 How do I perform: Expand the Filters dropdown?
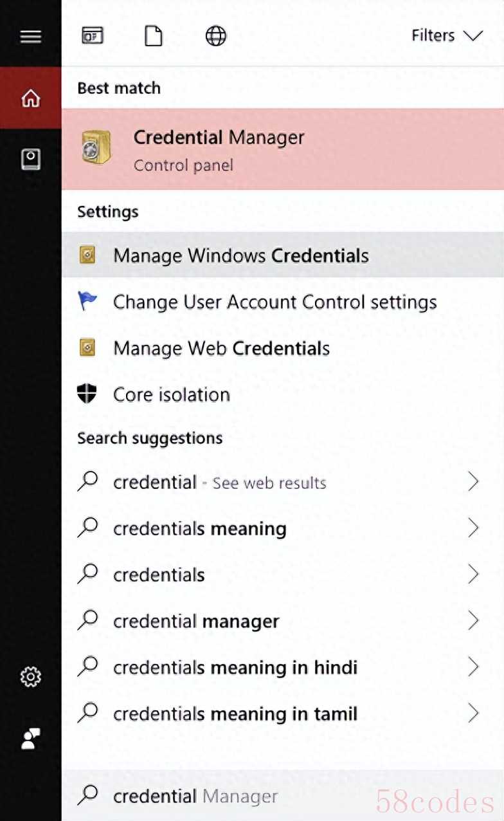(x=446, y=36)
